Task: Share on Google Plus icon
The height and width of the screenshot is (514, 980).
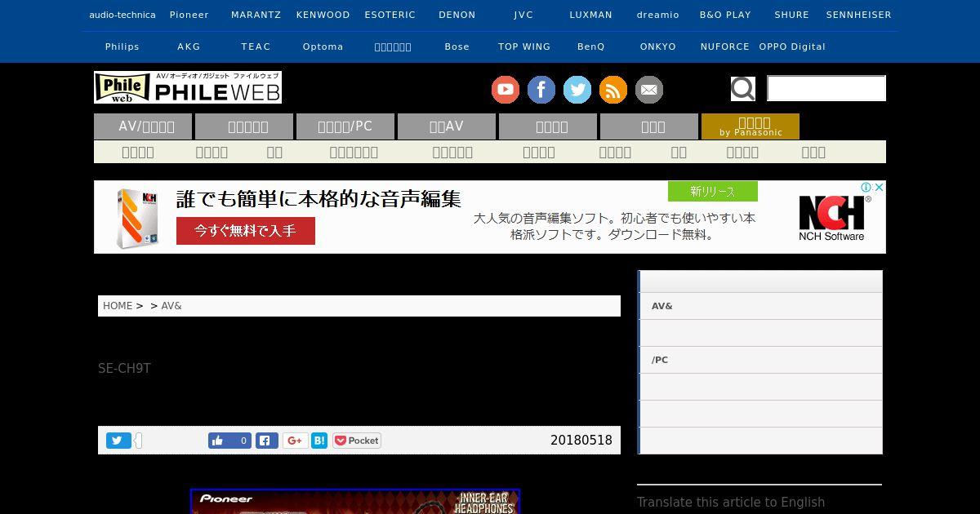Action: click(295, 441)
